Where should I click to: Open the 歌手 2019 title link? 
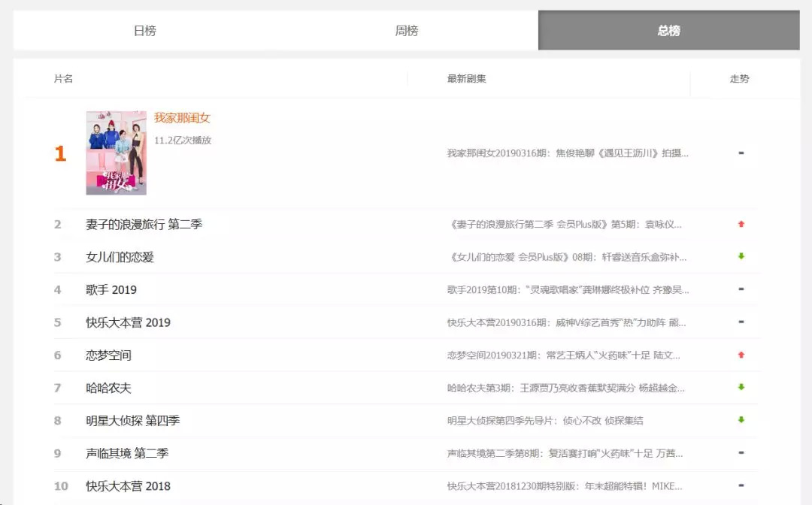[x=111, y=290]
